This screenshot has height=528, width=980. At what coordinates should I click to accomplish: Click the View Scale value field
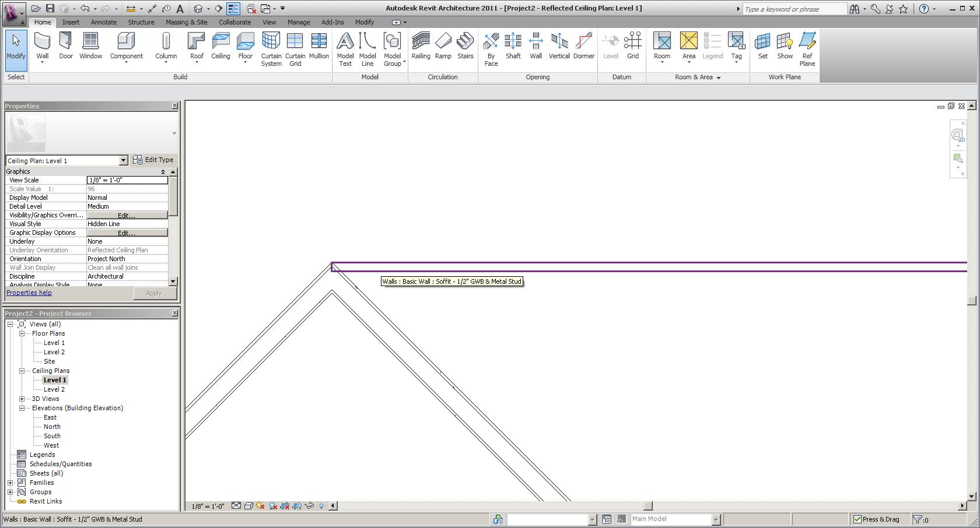127,180
